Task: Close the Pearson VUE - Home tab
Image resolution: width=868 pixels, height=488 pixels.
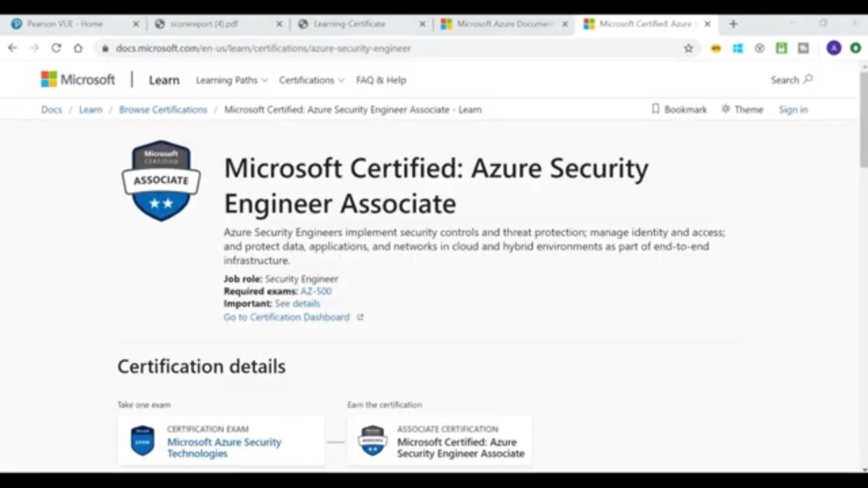Action: pos(136,24)
